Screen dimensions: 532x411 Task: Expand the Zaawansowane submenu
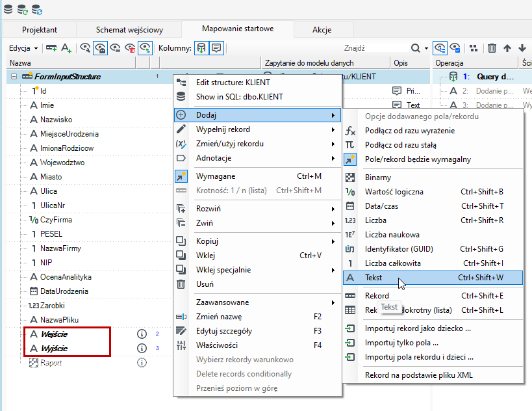point(257,302)
